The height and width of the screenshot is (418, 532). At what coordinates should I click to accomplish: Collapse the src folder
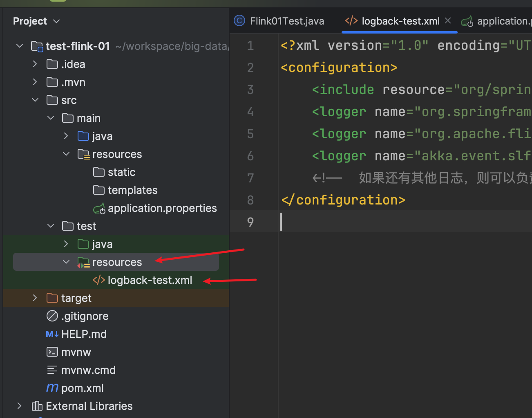[35, 100]
